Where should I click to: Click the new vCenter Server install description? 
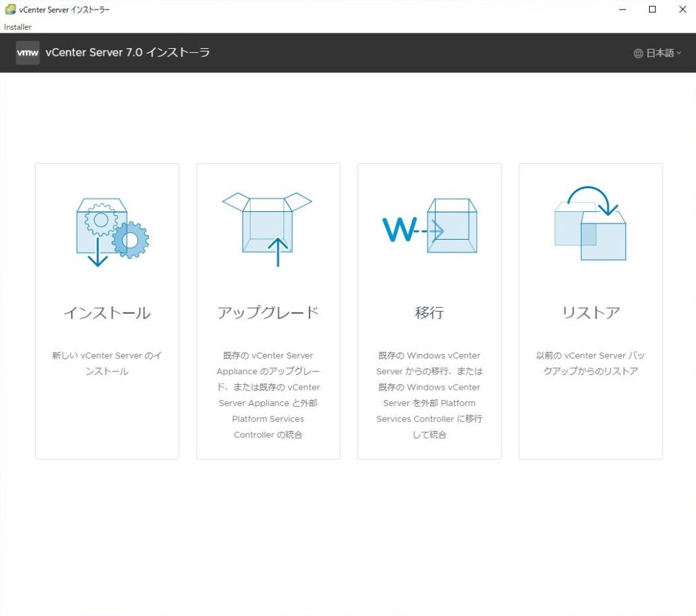107,363
